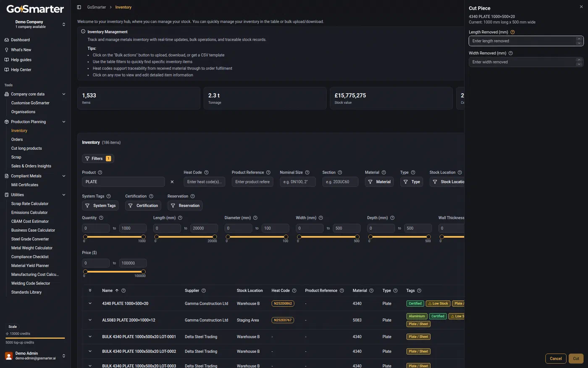Open the Demo Company switcher
Image resolution: width=588 pixels, height=368 pixels.
tap(64, 24)
